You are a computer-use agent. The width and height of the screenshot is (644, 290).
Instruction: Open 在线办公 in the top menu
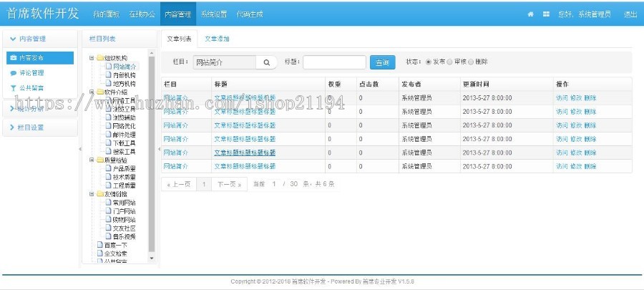[142, 14]
